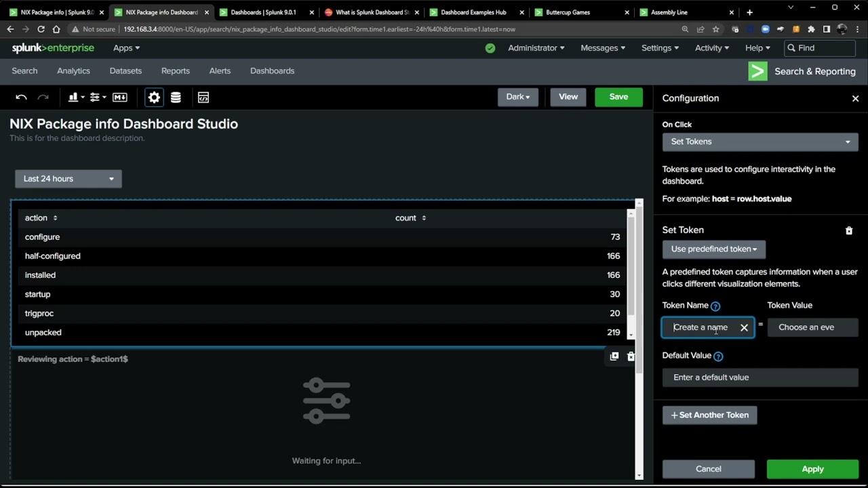This screenshot has width=868, height=488.
Task: Undo the last dashboard edit
Action: click(x=21, y=98)
